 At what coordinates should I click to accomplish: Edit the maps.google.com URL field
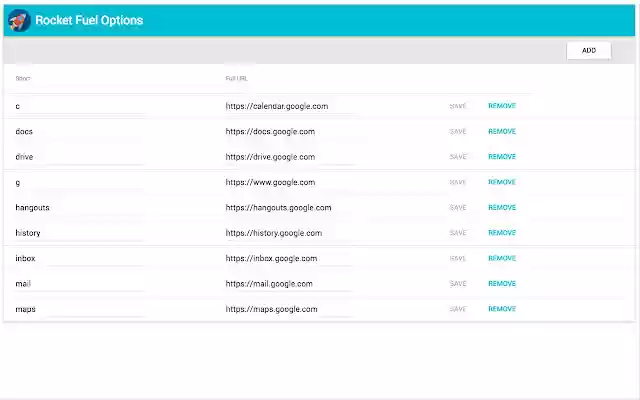[290, 309]
